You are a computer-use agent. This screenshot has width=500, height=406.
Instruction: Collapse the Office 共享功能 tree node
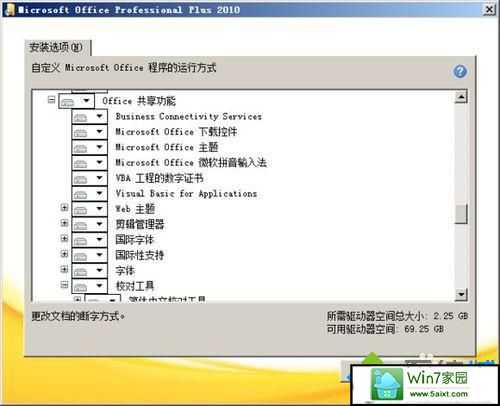(51, 99)
